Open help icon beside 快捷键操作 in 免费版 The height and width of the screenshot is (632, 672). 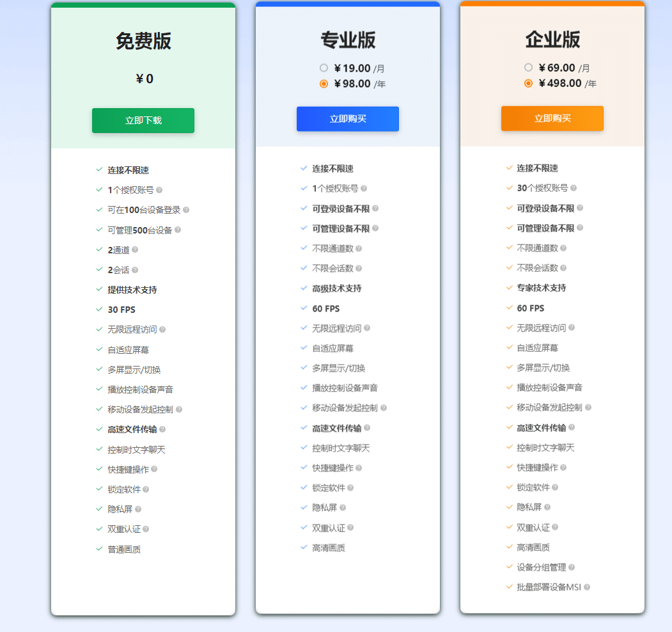point(154,469)
